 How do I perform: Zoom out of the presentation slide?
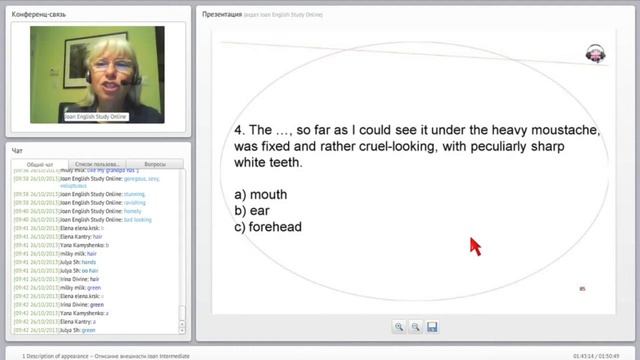click(416, 327)
